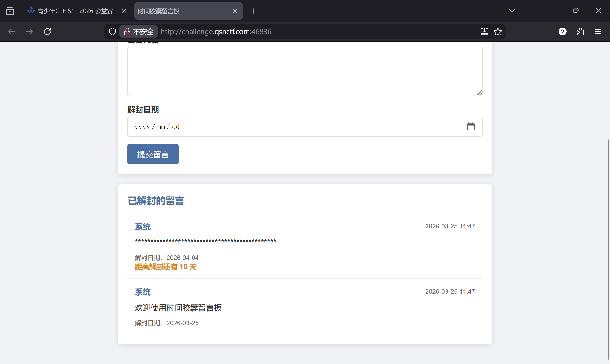This screenshot has width=610, height=364.
Task: Click inside the message content textarea
Action: coord(304,71)
